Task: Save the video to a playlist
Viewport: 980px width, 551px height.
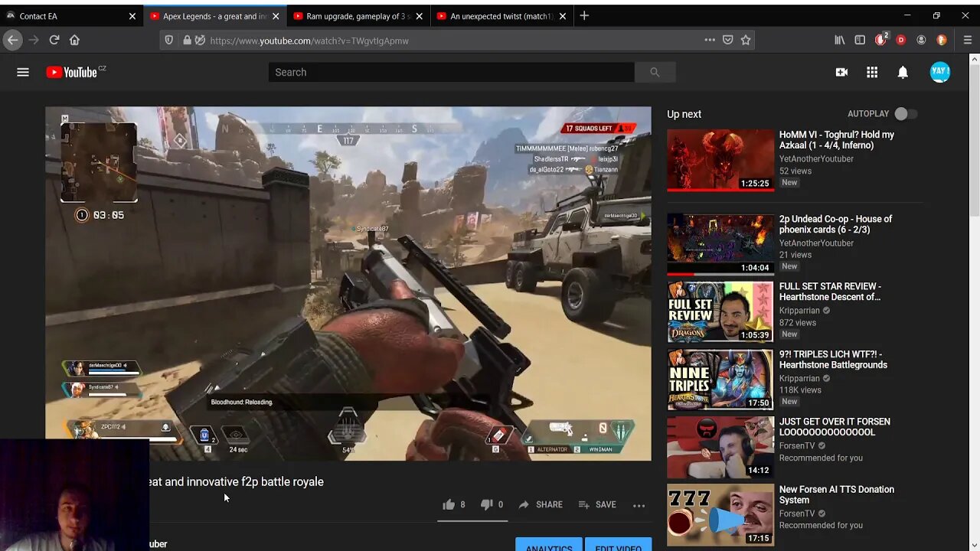Action: 597,504
